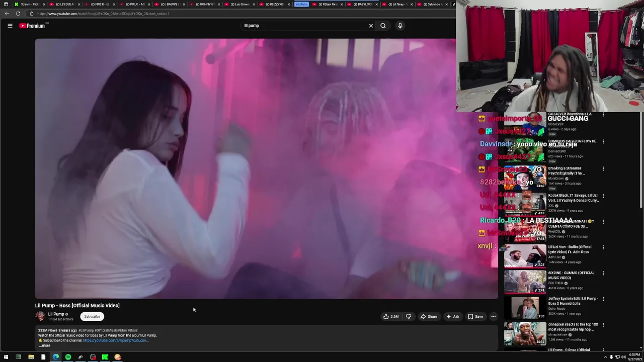Open the options menu for the 6IX9INE GUMMO video
644x362 pixels.
[603, 274]
